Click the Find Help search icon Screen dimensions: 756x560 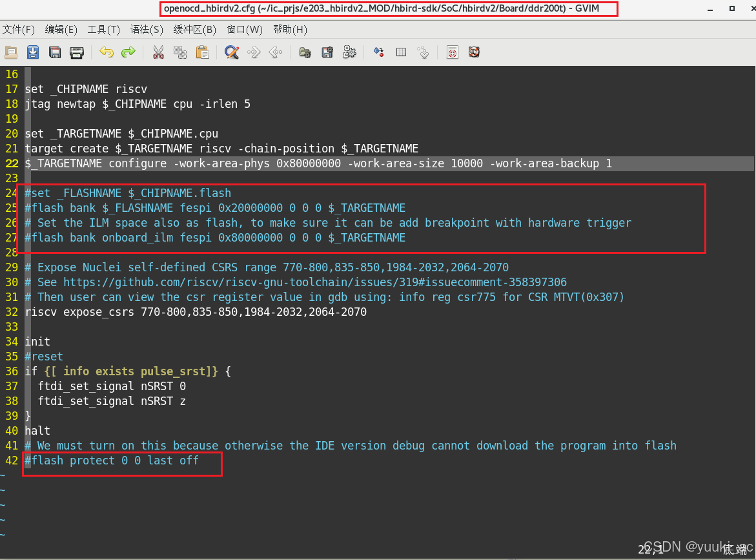point(475,52)
